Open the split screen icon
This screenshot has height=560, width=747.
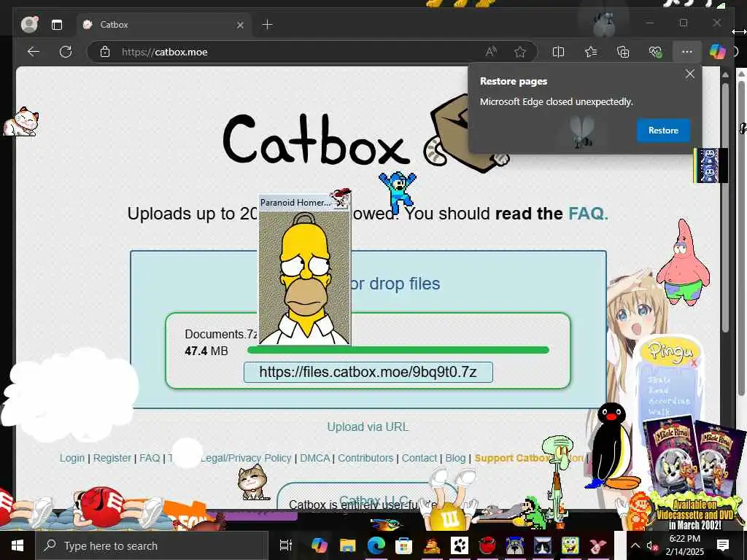point(558,52)
